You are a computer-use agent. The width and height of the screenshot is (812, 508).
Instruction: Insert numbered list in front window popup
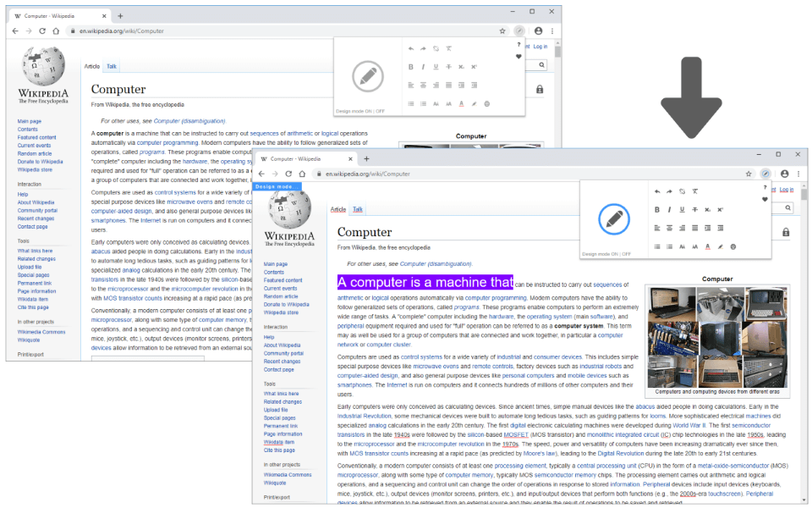(x=670, y=246)
